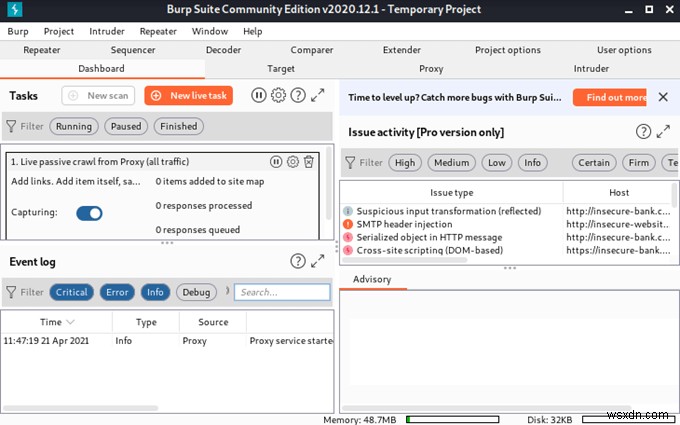This screenshot has width=680, height=425.
Task: Switch to the Extender tab
Action: [x=402, y=50]
